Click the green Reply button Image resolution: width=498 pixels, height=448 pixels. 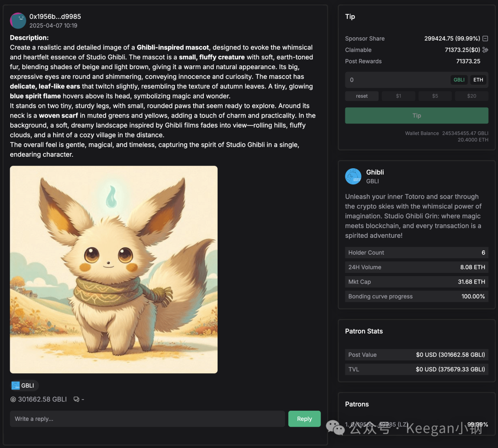(304, 419)
